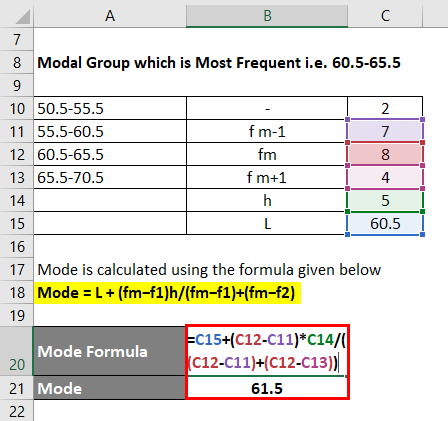Select cell containing 55.5-60.5
Viewport: 448px width, 421px height.
click(x=110, y=131)
